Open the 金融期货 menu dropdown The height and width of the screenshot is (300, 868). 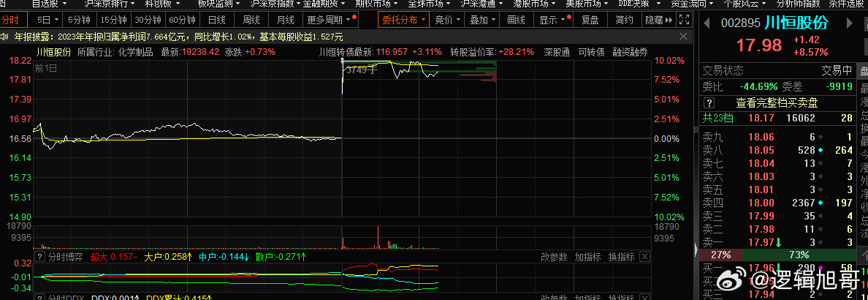point(324,4)
